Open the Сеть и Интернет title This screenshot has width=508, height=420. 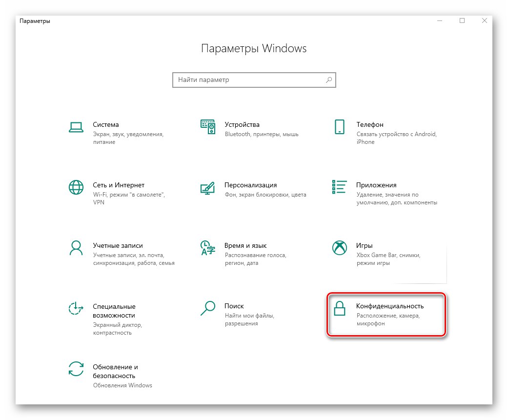[x=119, y=185]
